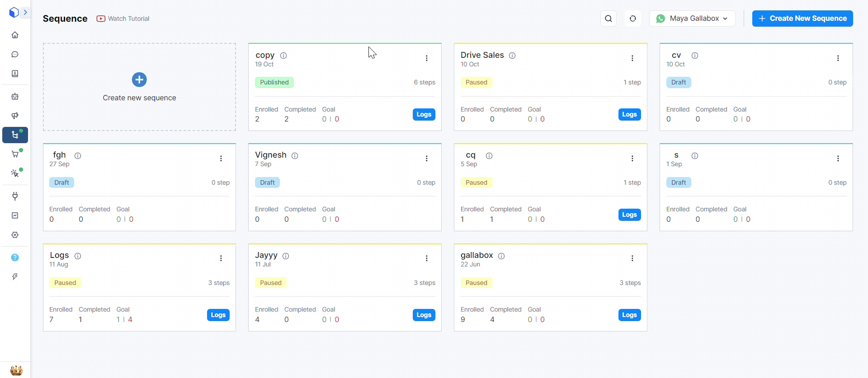Click the Watch Tutorial link

coord(123,19)
